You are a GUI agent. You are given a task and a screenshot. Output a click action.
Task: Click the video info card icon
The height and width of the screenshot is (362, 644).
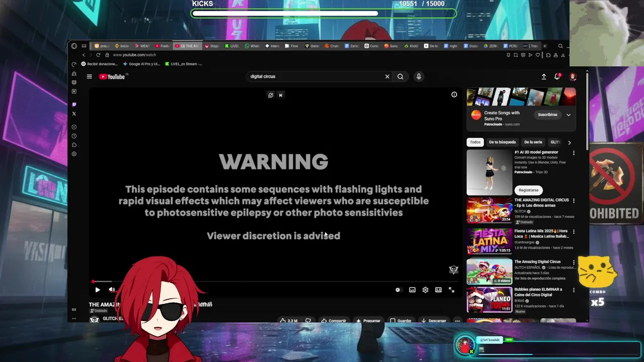coord(454,95)
